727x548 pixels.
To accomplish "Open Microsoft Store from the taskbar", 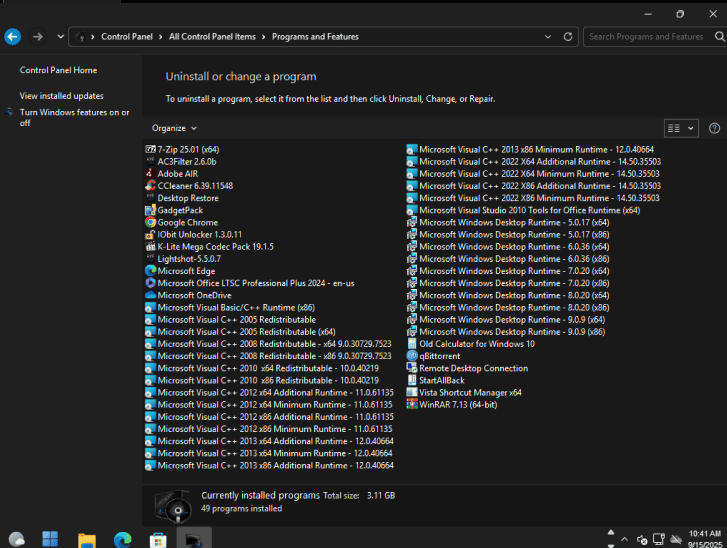I will click(x=158, y=540).
